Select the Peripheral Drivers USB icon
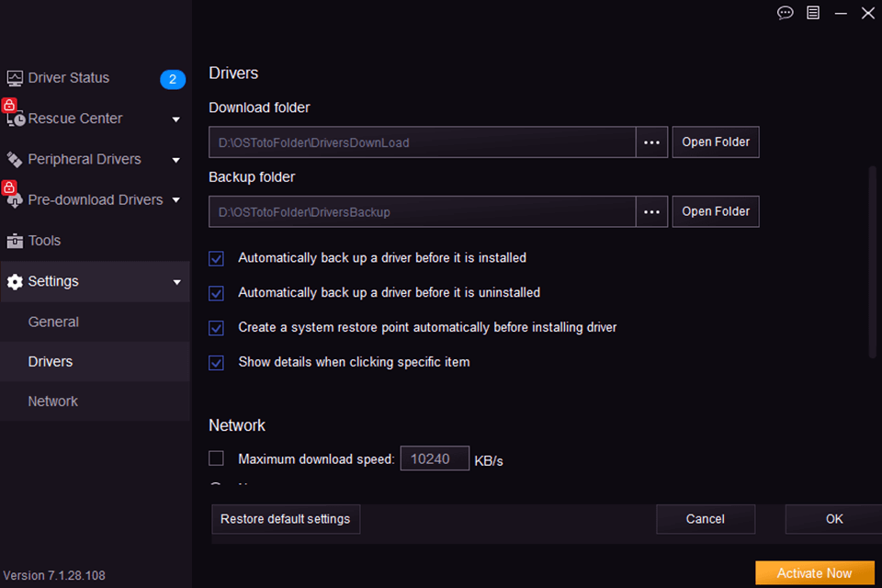This screenshot has width=882, height=588. point(15,159)
